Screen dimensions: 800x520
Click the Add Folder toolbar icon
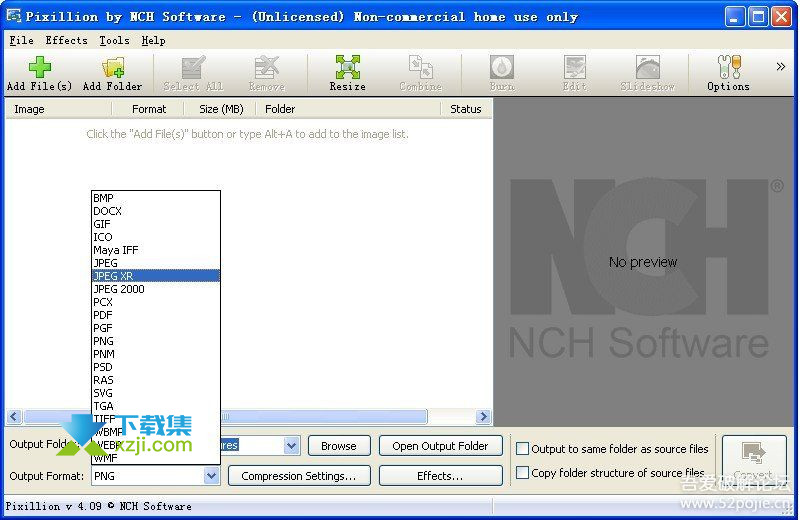coord(112,73)
